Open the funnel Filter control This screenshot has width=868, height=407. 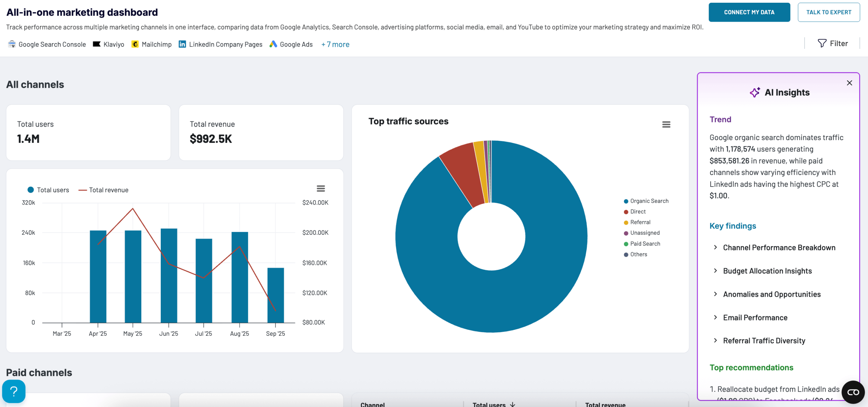pyautogui.click(x=832, y=43)
